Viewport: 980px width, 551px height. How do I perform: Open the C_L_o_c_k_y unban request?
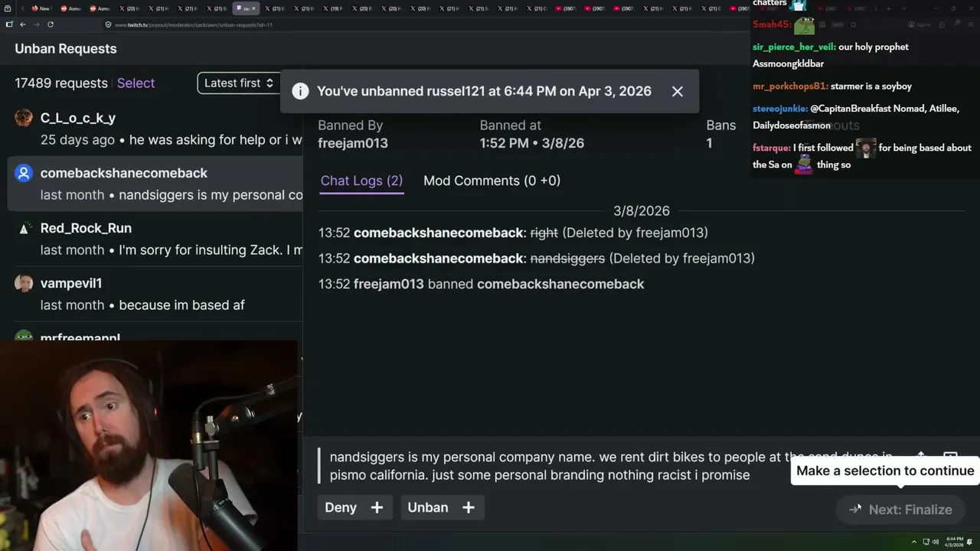coord(155,129)
